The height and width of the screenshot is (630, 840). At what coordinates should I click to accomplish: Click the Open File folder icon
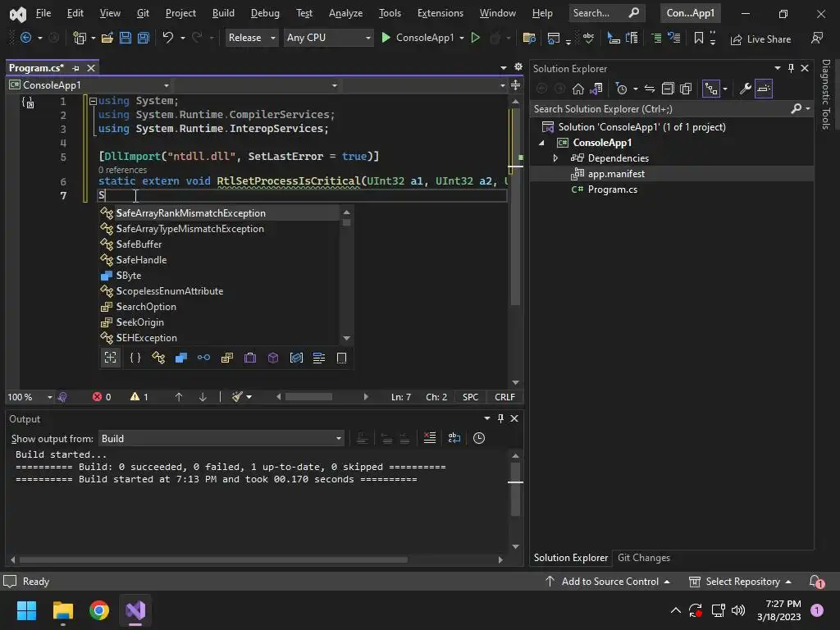[x=107, y=38]
